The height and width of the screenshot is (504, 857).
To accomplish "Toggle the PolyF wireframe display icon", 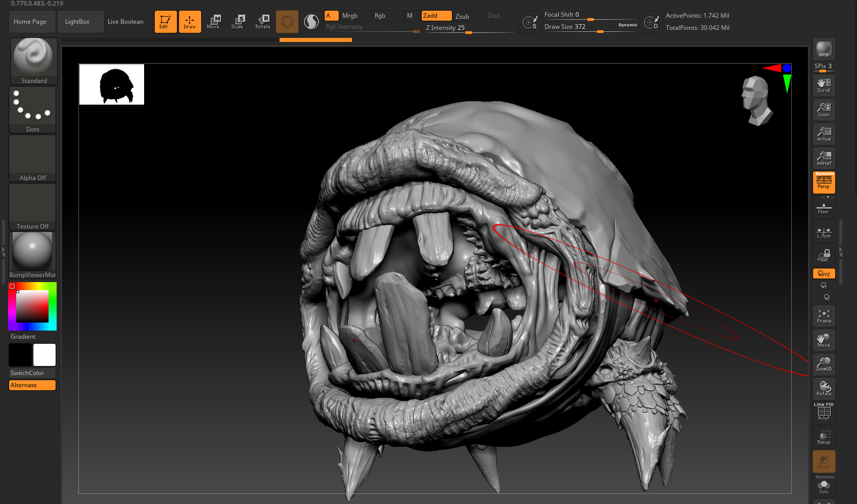I will click(x=824, y=410).
